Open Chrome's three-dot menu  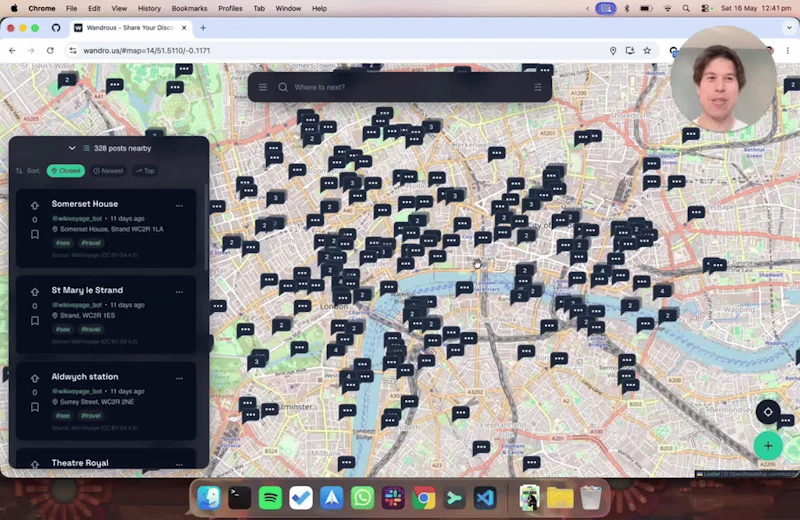(788, 51)
